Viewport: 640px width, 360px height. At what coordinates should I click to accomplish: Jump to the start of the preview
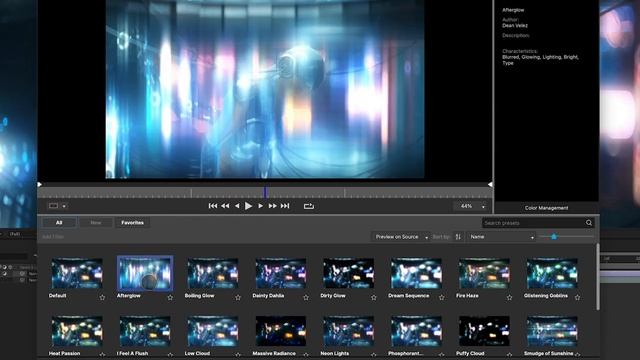(x=213, y=206)
